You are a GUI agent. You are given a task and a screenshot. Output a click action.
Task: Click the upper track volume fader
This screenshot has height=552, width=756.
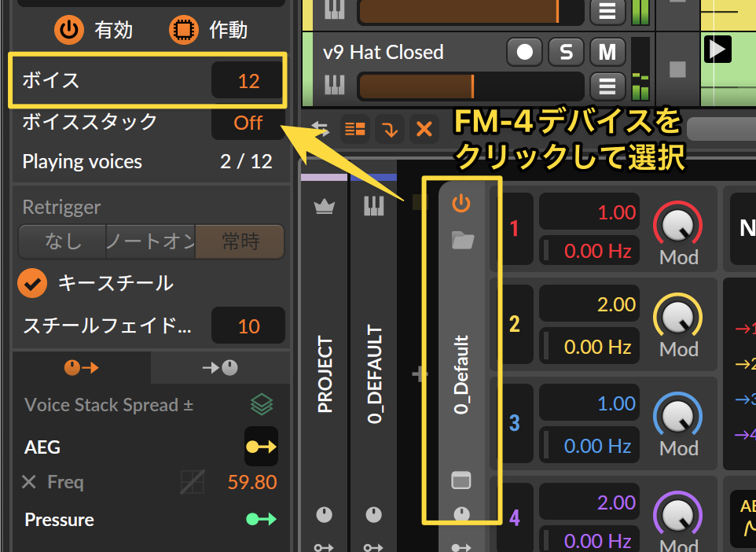tap(471, 12)
